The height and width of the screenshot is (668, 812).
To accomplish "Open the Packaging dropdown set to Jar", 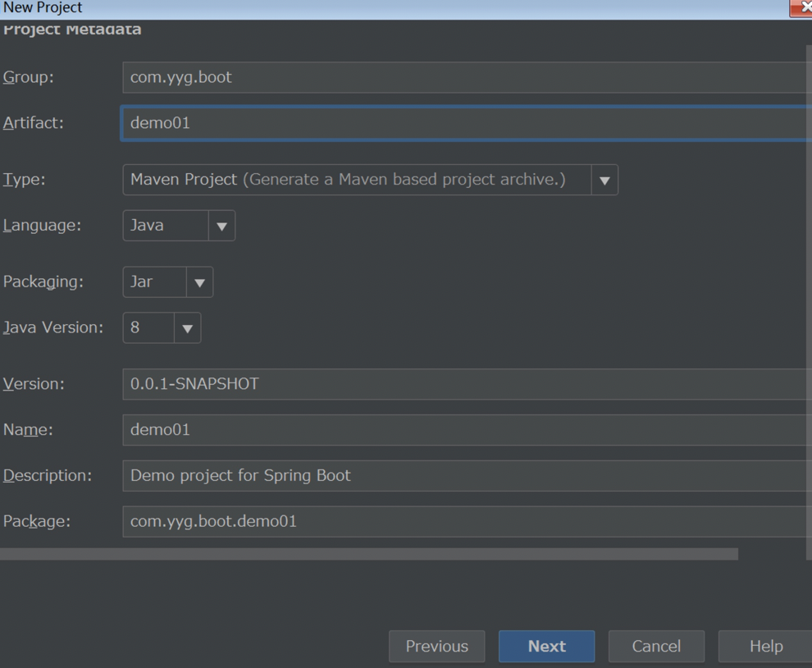I will 199,282.
